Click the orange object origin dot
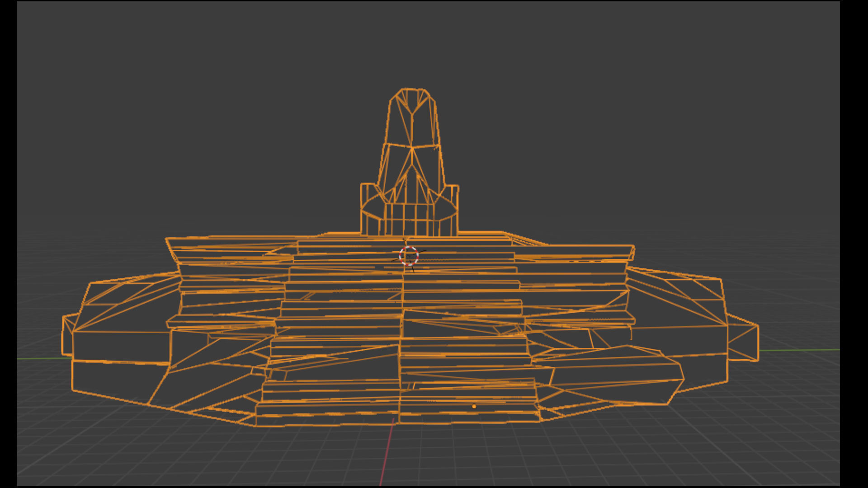 (x=474, y=407)
